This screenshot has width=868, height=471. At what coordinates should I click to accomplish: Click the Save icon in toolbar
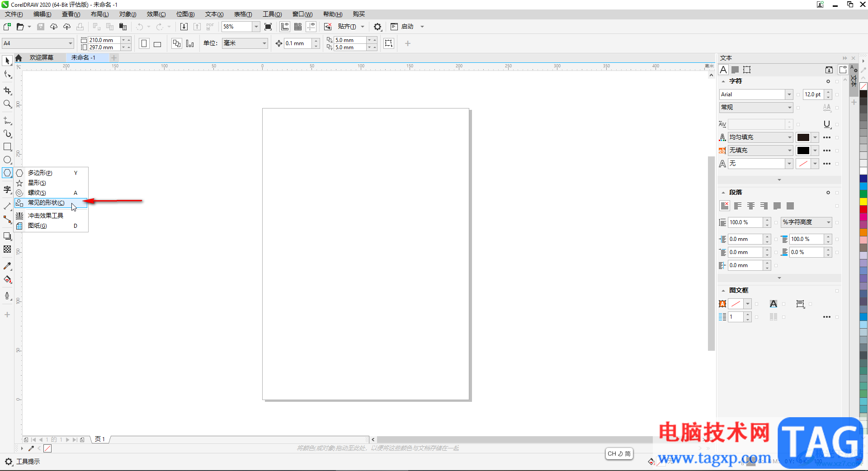(x=41, y=27)
